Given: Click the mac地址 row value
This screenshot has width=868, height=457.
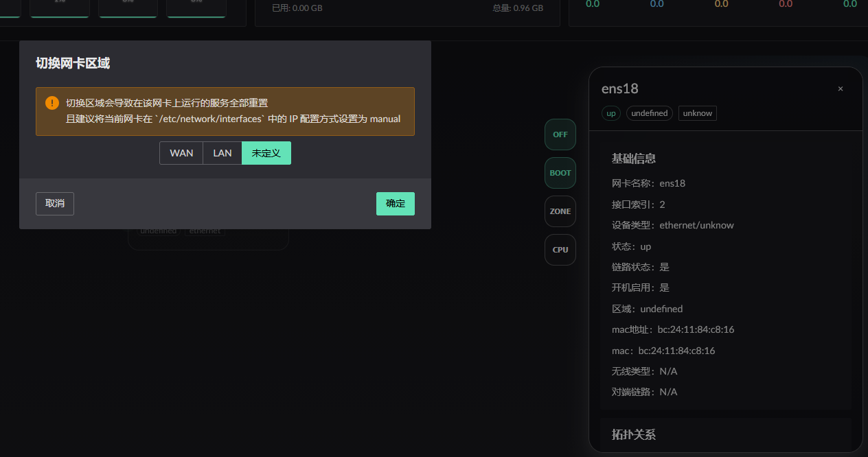Looking at the screenshot, I should click(696, 329).
